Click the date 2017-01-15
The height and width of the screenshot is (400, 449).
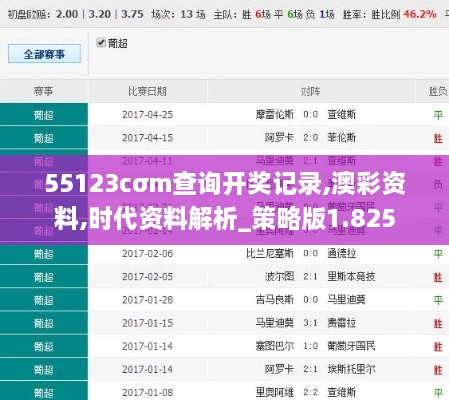point(147,323)
